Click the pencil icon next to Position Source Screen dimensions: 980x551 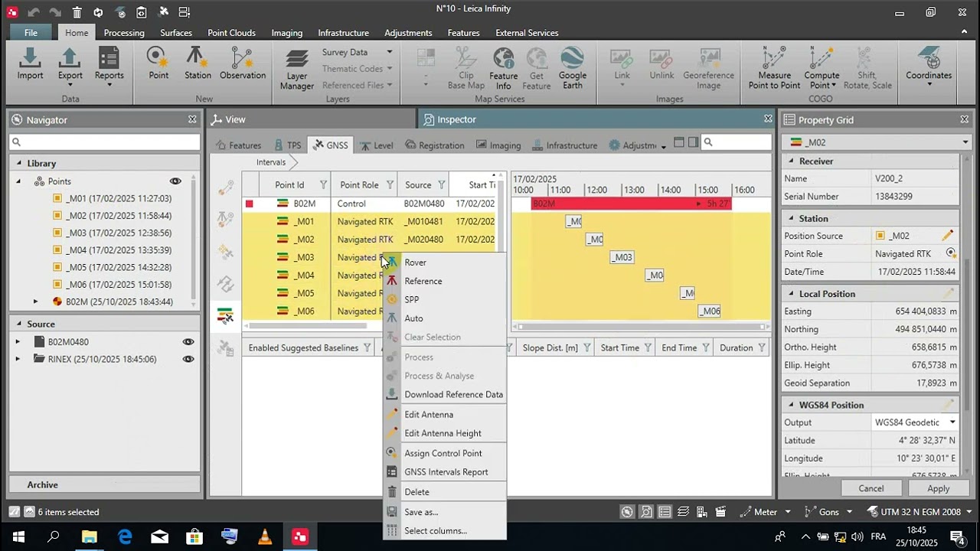tap(948, 236)
